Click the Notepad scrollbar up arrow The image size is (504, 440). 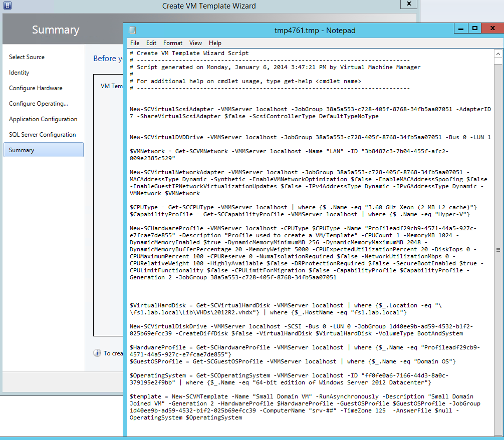(x=498, y=54)
